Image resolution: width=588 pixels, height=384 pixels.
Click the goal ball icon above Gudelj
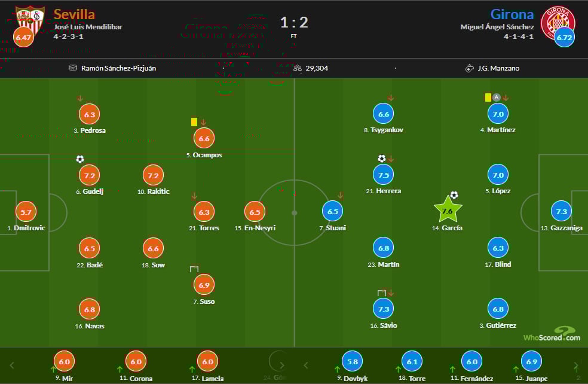[80, 159]
